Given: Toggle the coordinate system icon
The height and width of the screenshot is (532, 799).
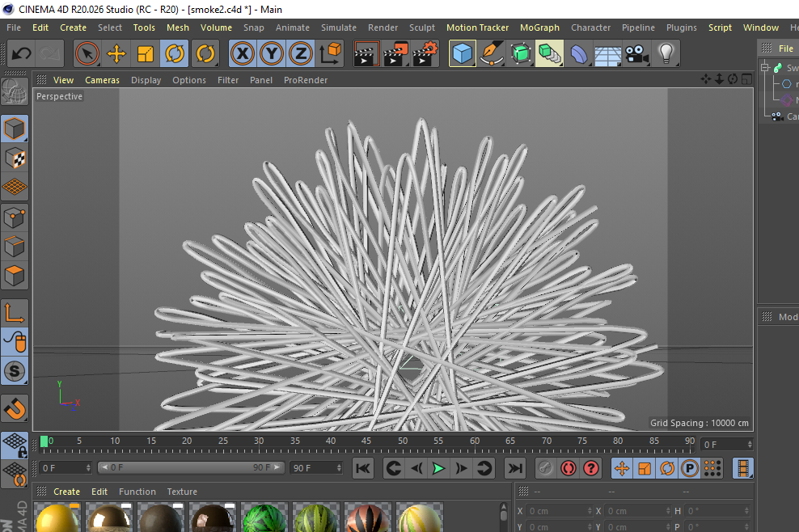Looking at the screenshot, I should pos(330,53).
